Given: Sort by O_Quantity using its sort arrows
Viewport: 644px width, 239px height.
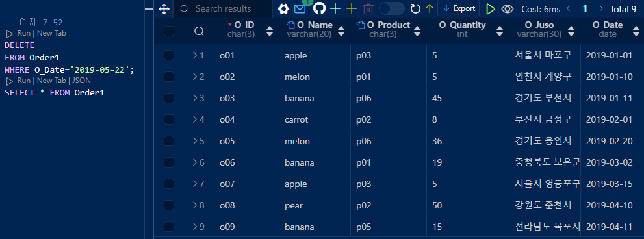Looking at the screenshot, I should [x=500, y=31].
